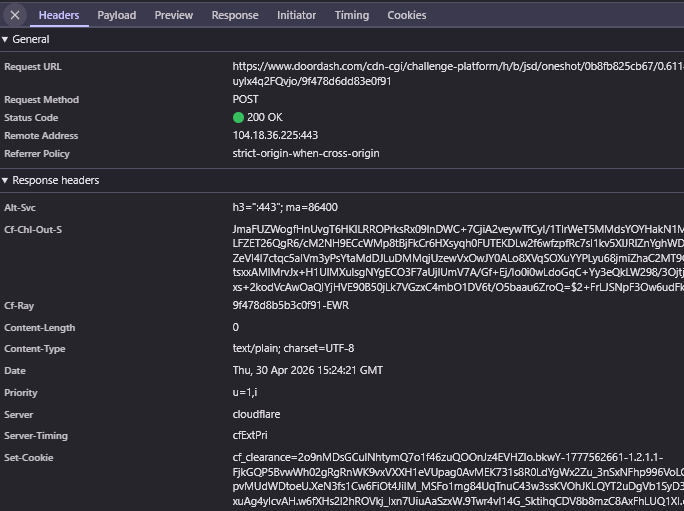This screenshot has width=684, height=511.
Task: Select the POST method value
Action: 245,99
